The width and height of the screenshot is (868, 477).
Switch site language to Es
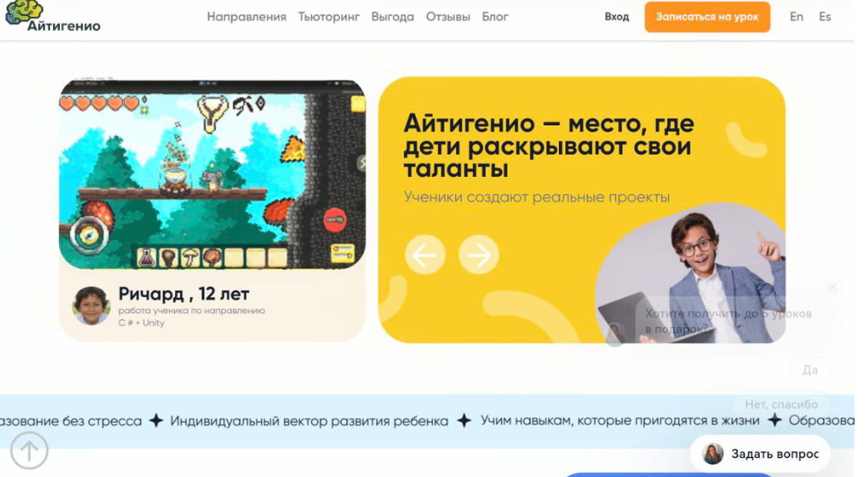[x=825, y=17]
